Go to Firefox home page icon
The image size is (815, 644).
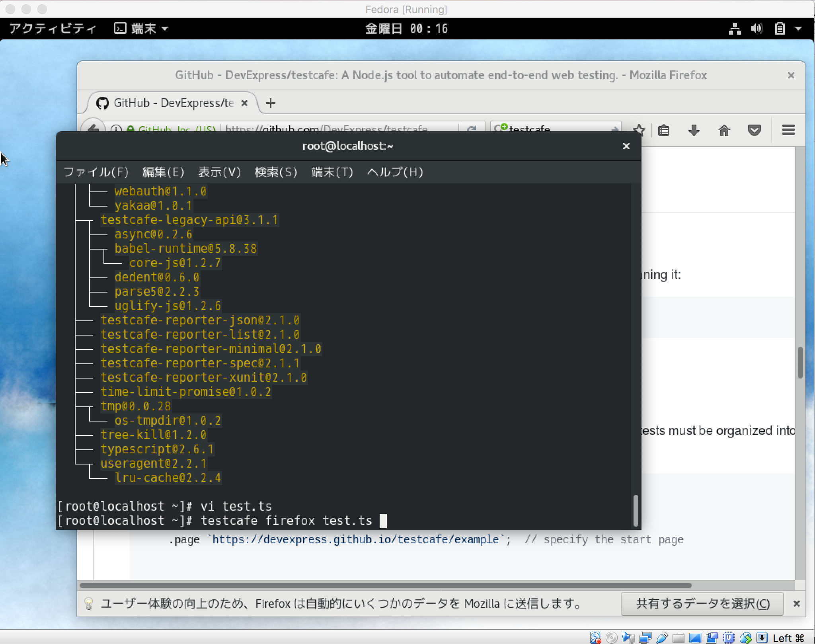pyautogui.click(x=724, y=130)
